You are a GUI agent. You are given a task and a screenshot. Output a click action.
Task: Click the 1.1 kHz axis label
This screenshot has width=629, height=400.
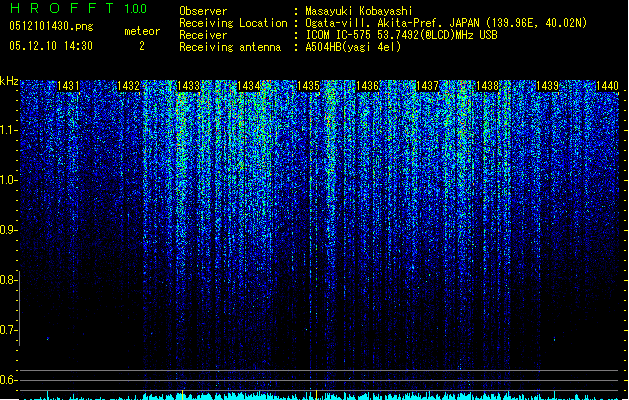(9, 130)
